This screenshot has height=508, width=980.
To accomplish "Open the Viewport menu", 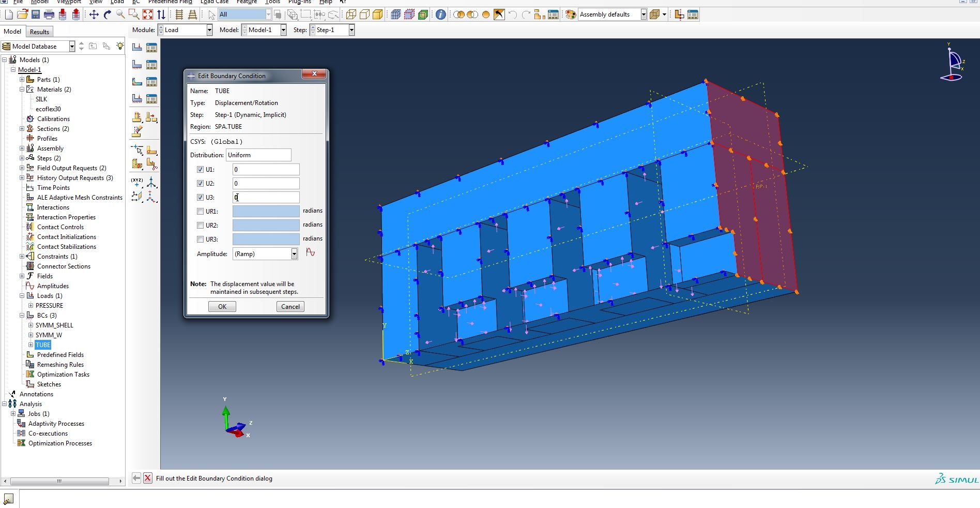I will click(69, 2).
